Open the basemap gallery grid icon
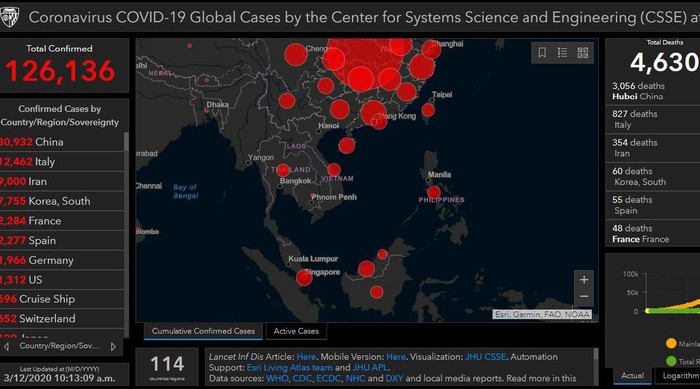This screenshot has width=700, height=389. pos(583,53)
